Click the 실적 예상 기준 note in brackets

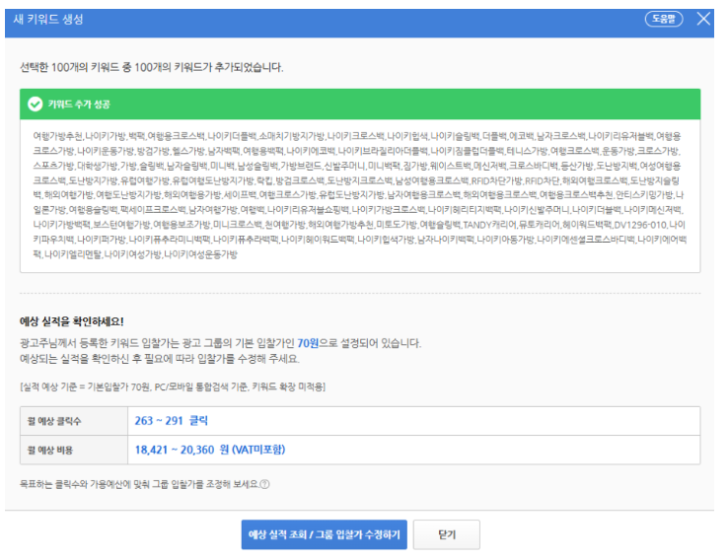click(173, 385)
